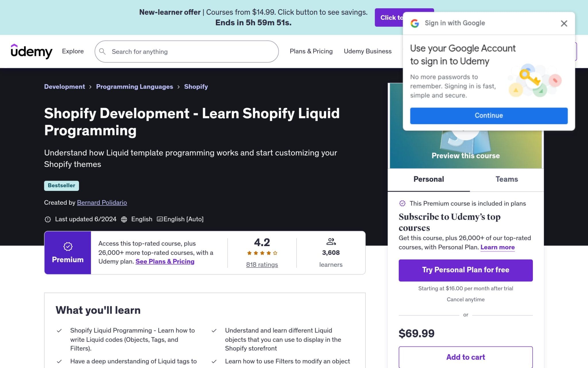Screen dimensions: 588x368
Task: Click the 4.2 rating value
Action: [262, 242]
